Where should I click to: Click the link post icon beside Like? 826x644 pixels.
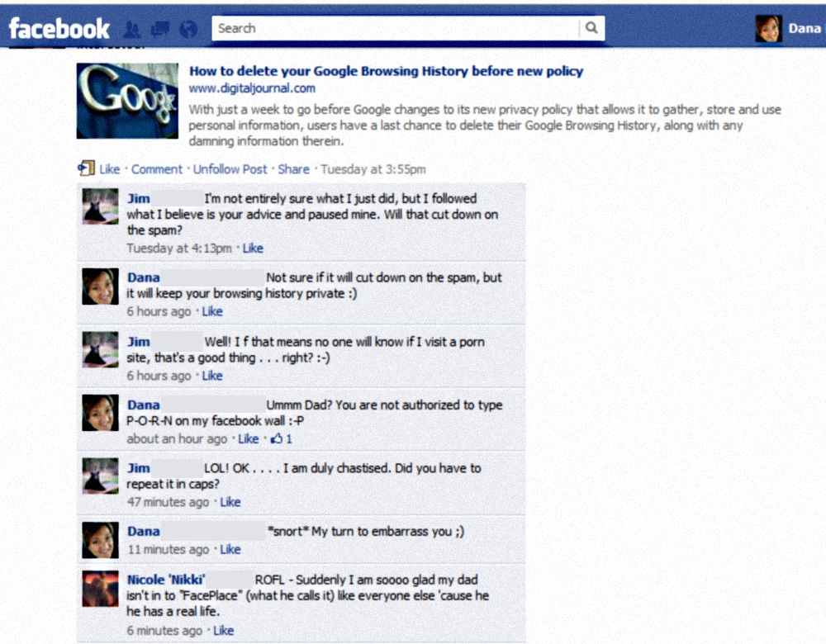(x=86, y=168)
